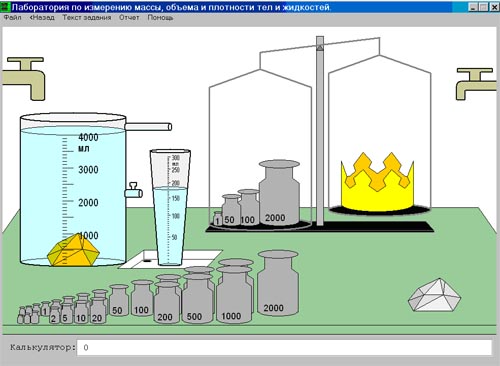The height and width of the screenshot is (366, 500).
Task: Minimize the laboratory window
Action: (x=473, y=7)
